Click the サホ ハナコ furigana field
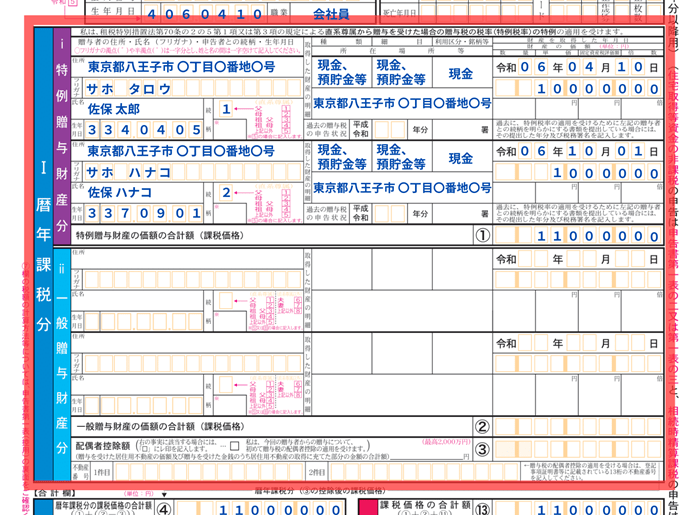Image resolution: width=700 pixels, height=515 pixels. click(130, 172)
